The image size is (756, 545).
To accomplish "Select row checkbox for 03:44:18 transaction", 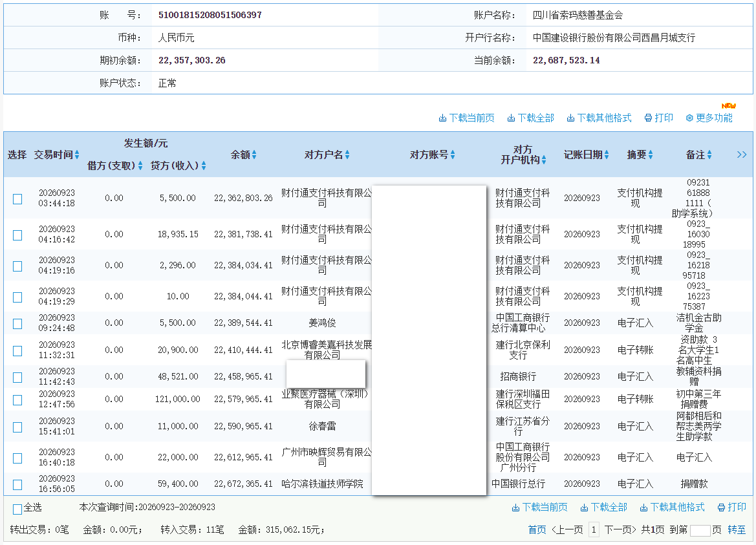I will (x=17, y=199).
